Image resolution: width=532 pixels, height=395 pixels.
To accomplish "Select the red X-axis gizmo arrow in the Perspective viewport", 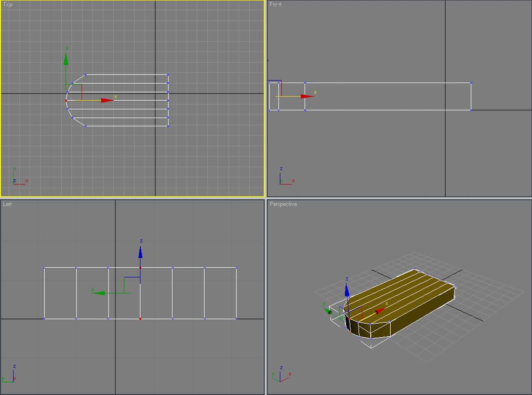I will [380, 311].
